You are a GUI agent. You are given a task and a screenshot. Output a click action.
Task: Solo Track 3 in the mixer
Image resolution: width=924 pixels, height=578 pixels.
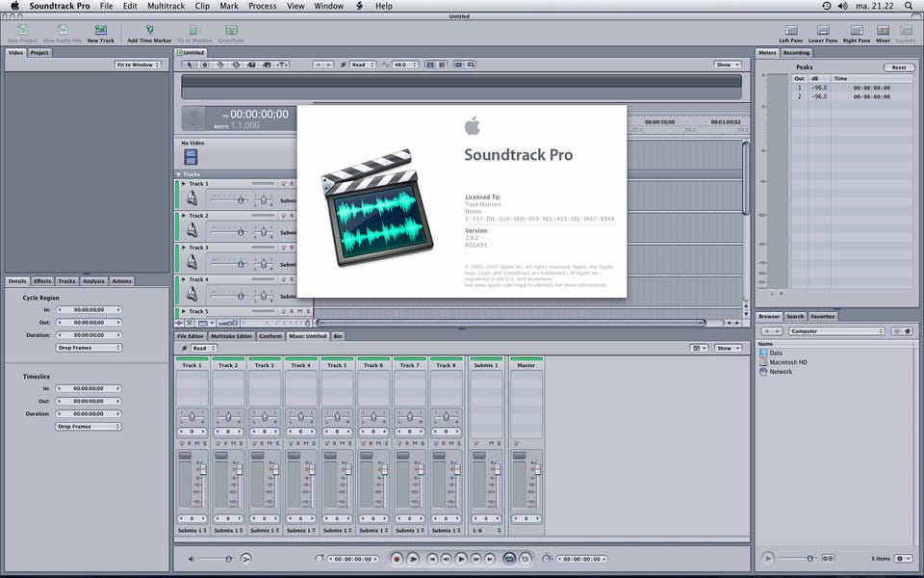pyautogui.click(x=277, y=443)
